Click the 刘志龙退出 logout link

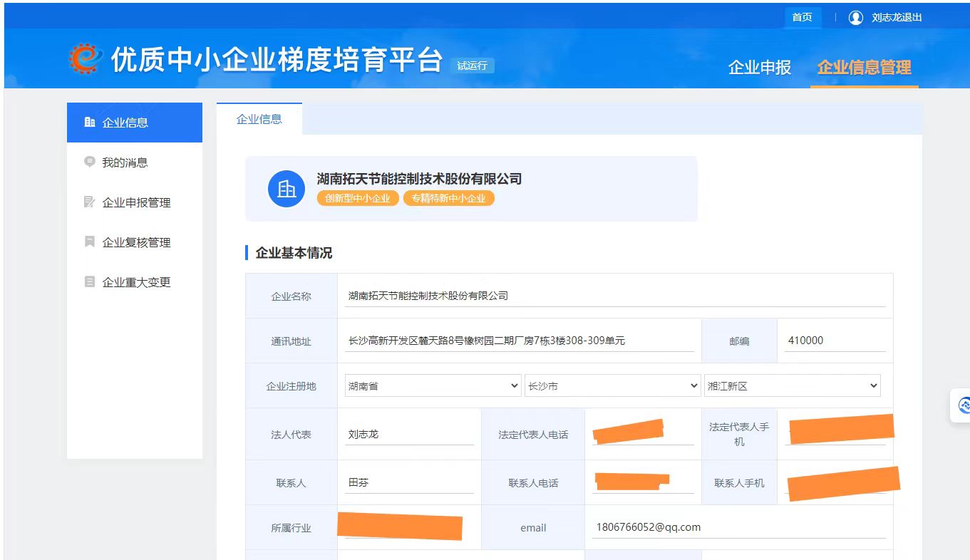[x=897, y=17]
